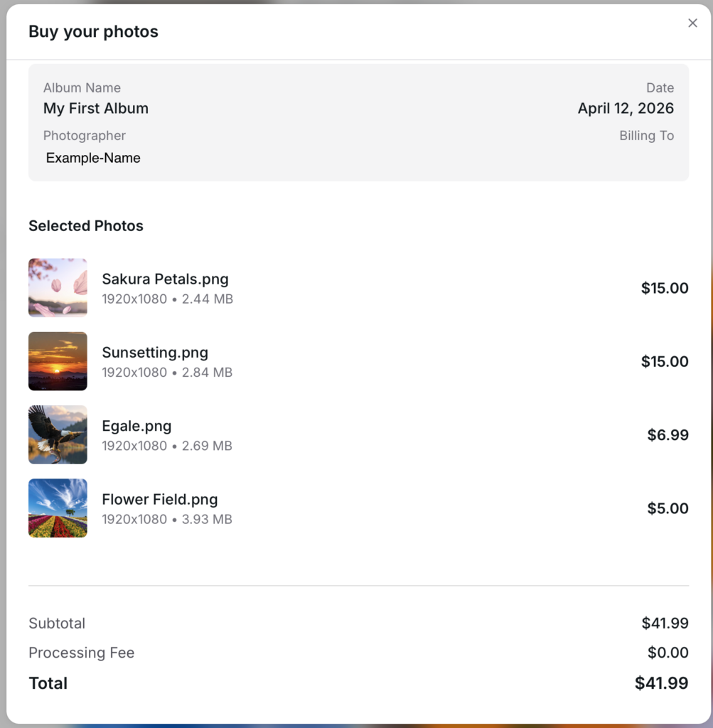
Task: Click the Flower Field.png file name
Action: point(160,499)
